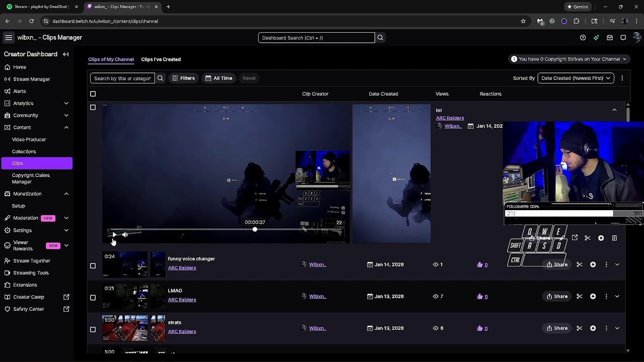
Task: Open a new browser tab
Action: (168, 7)
